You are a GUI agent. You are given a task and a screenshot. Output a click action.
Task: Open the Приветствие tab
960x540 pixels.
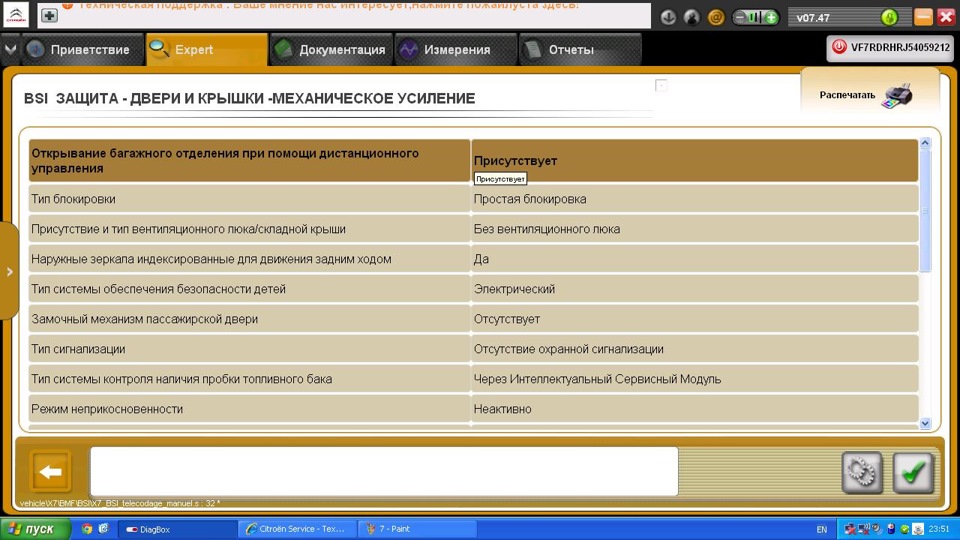pos(83,50)
